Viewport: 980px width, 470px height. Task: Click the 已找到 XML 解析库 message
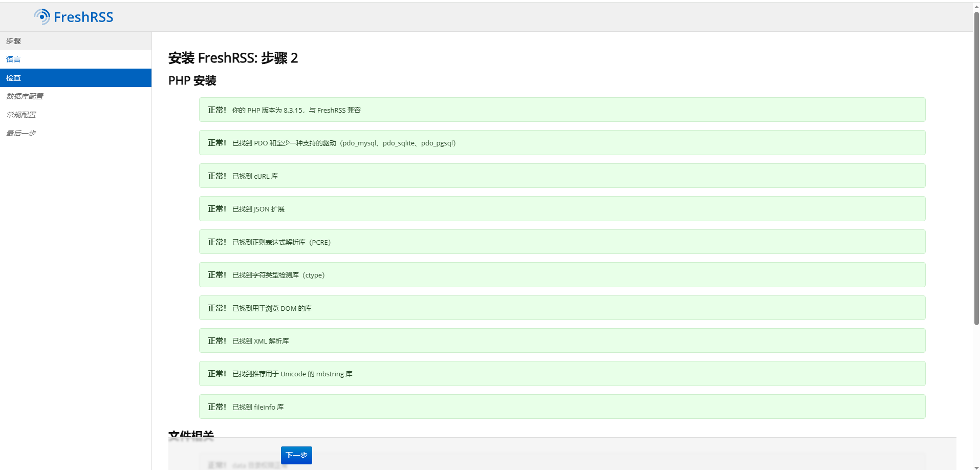(x=562, y=340)
